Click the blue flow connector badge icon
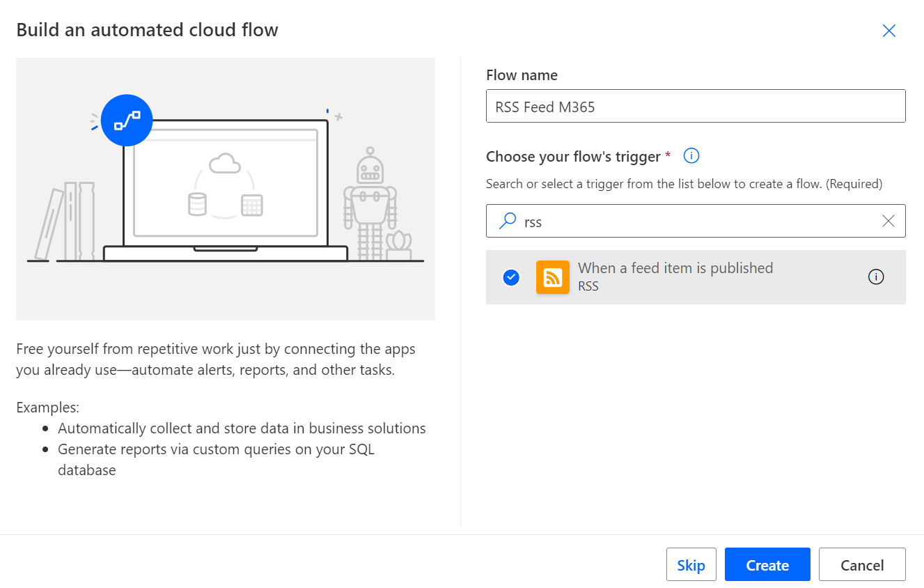Viewport: 924px width, 588px height. (x=127, y=121)
